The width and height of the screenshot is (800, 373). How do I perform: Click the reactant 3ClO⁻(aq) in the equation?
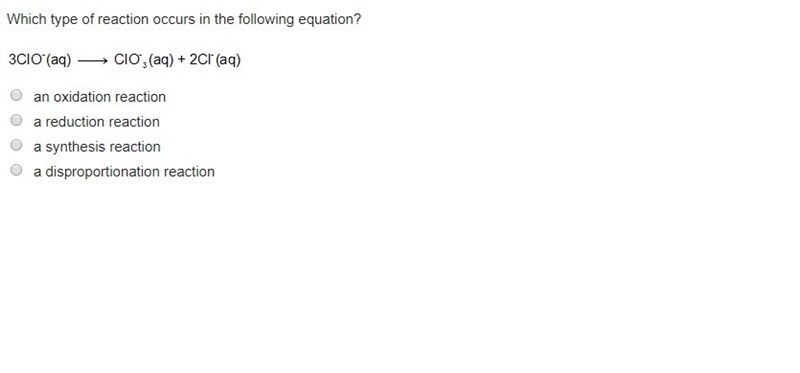click(x=40, y=60)
